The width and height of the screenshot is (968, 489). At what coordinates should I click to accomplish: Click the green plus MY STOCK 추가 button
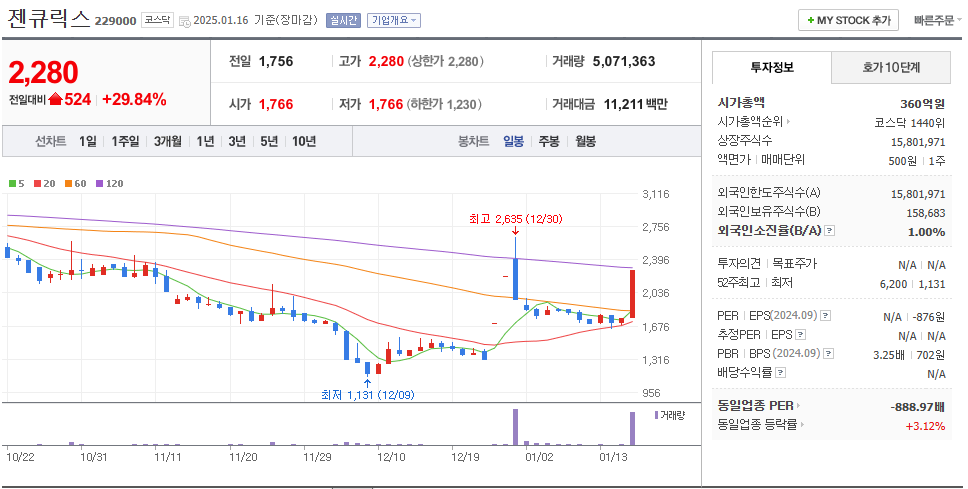[x=848, y=20]
